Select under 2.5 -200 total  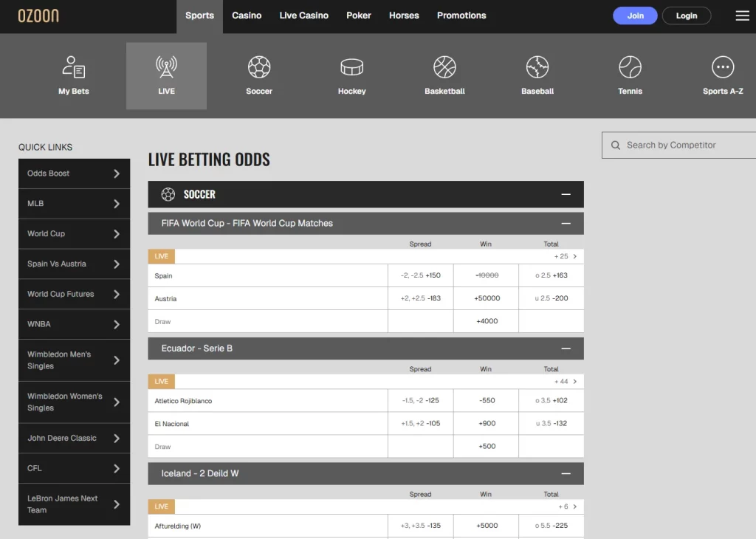pyautogui.click(x=551, y=298)
